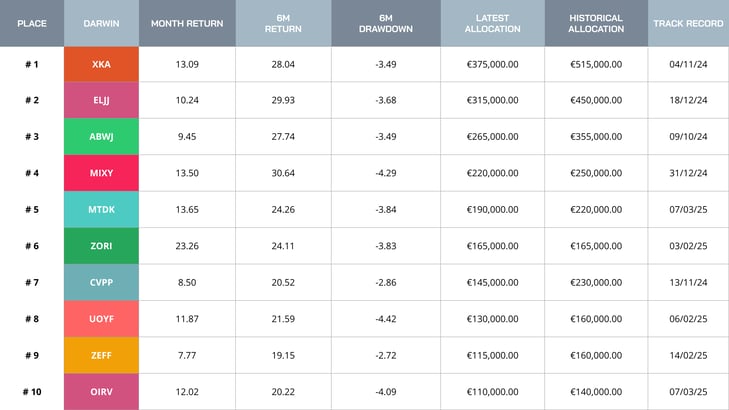Select the Darwin column header
This screenshot has height=410, width=729.
point(101,23)
